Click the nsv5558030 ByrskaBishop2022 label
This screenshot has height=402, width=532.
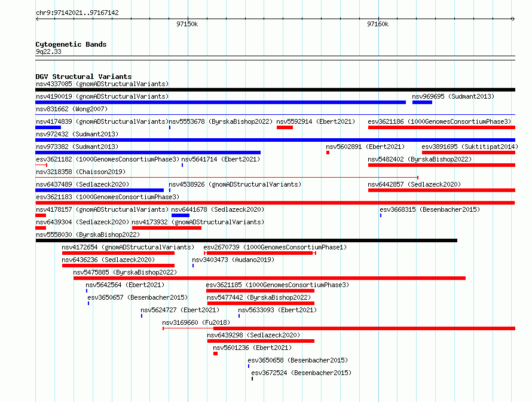click(x=87, y=234)
